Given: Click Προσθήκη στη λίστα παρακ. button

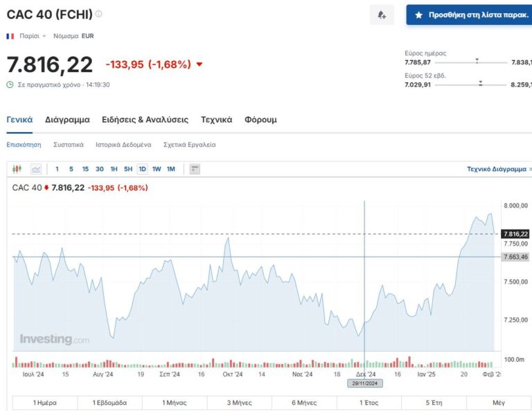Looking at the screenshot, I should point(469,15).
